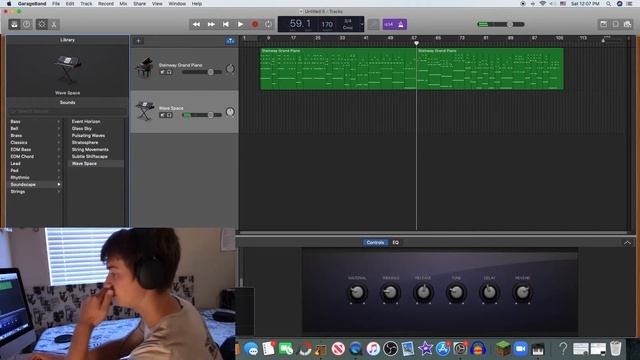Select the Wave Space track icon

(x=144, y=110)
